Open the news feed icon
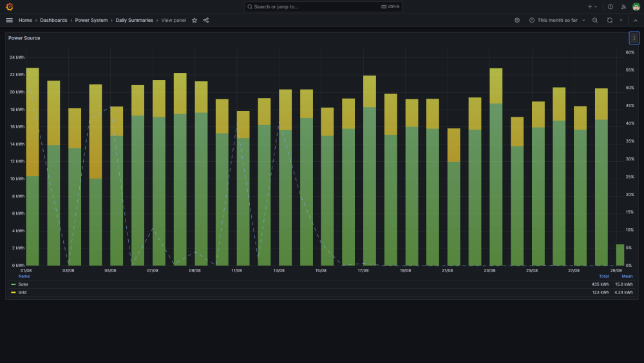Viewport: 644px width, 363px height. point(623,6)
